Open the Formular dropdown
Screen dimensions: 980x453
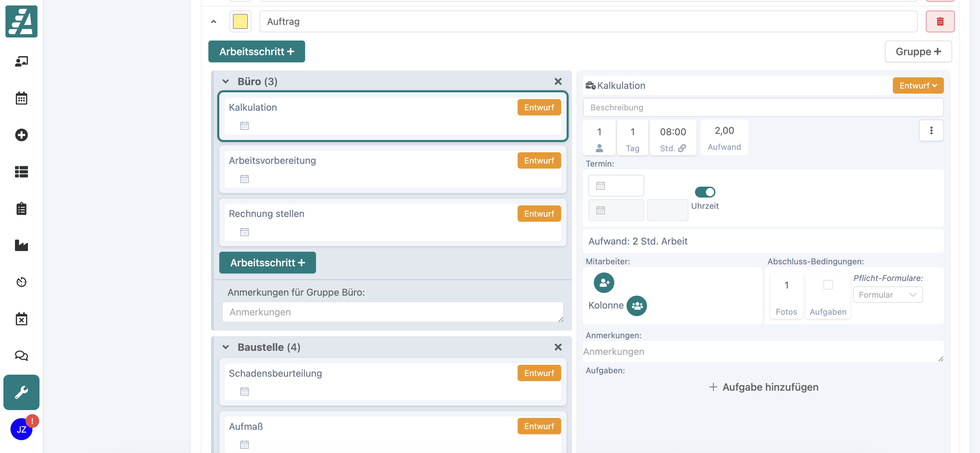pyautogui.click(x=888, y=295)
